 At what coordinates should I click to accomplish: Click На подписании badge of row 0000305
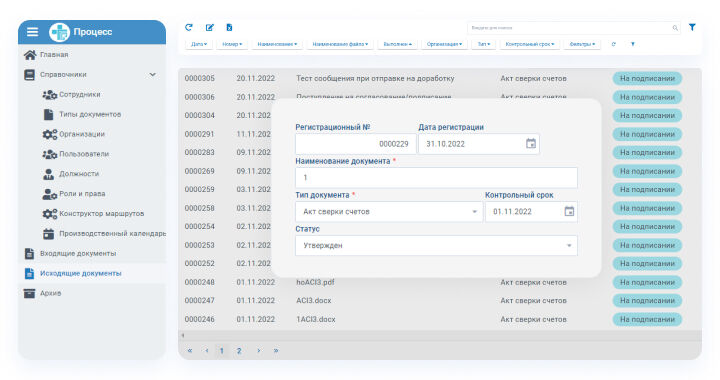coord(647,78)
